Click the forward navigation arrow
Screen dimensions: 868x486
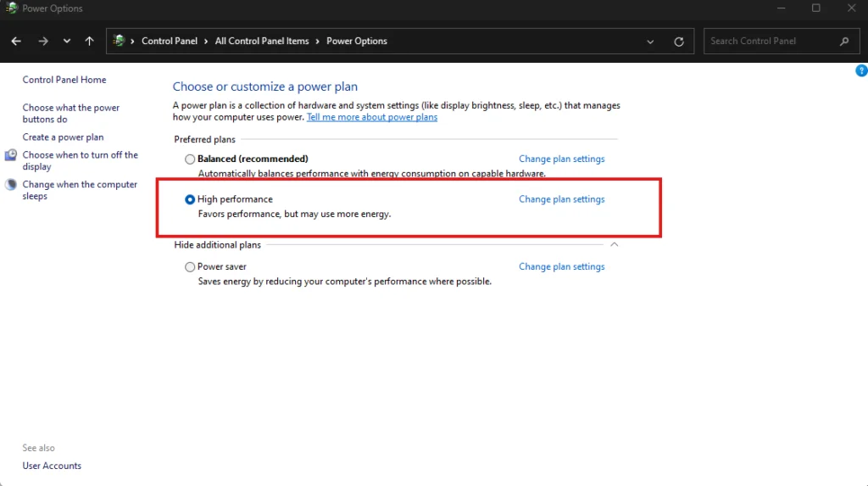[42, 41]
